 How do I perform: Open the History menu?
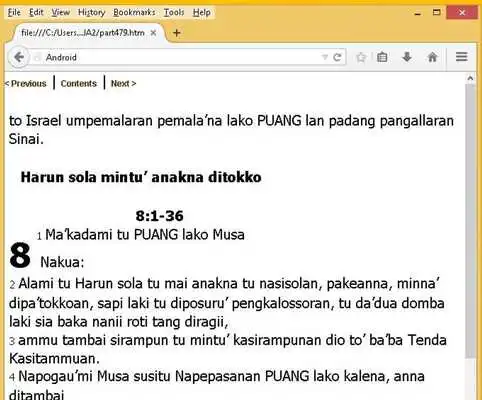[91, 12]
